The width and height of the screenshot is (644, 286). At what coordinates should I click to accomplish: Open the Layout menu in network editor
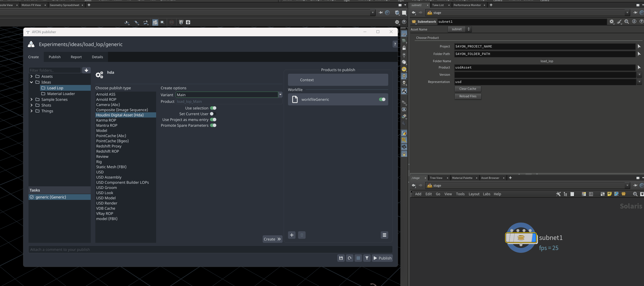tap(474, 194)
